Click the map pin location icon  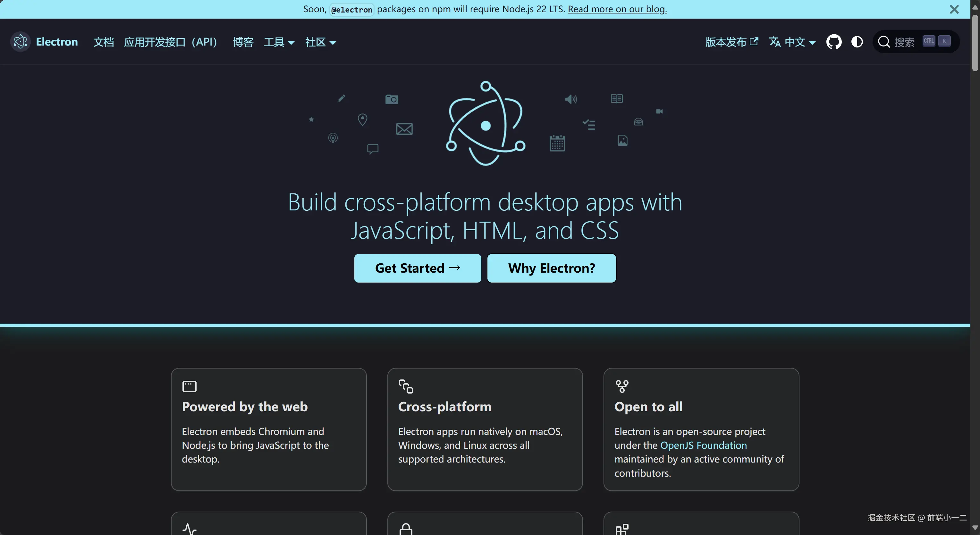coord(362,120)
